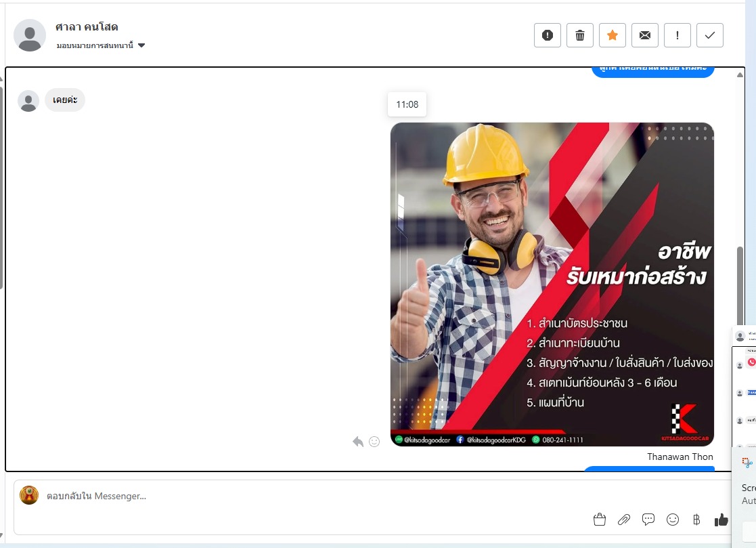
Task: Mark conversation as done with checkmark
Action: click(x=710, y=35)
